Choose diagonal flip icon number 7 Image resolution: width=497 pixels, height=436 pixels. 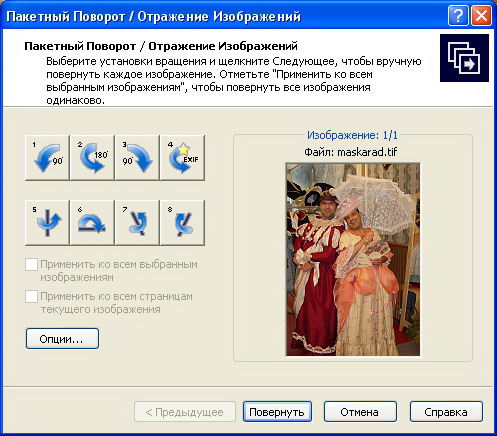click(137, 223)
